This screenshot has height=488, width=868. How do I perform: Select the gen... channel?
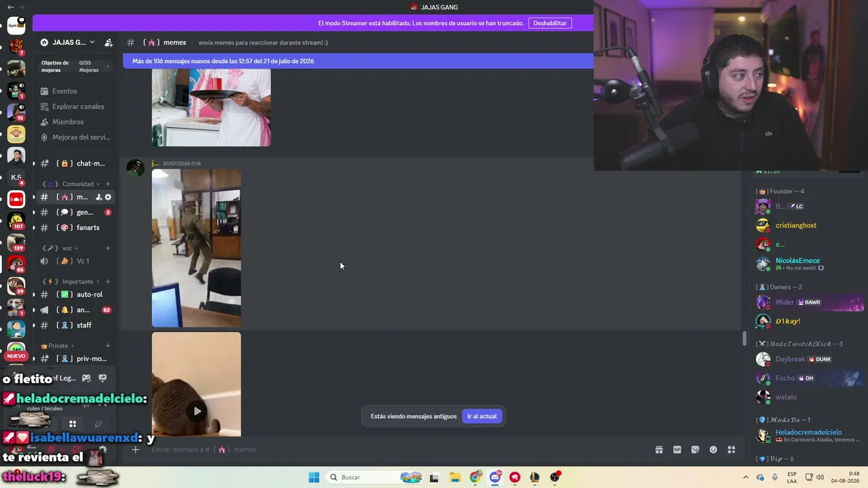(x=75, y=212)
